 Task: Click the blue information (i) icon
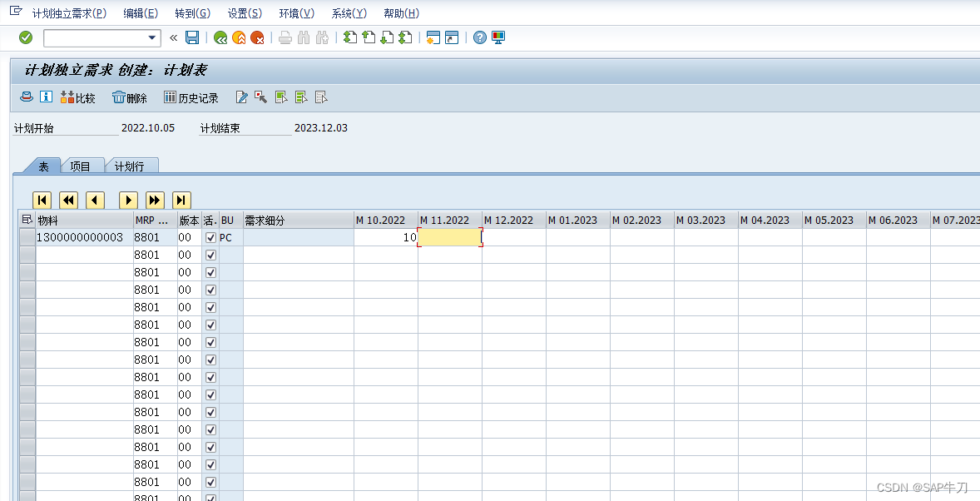point(46,97)
